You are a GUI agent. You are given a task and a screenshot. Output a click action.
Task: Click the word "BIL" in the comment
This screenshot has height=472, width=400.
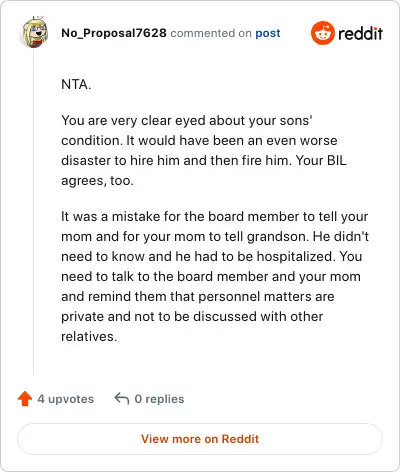click(x=337, y=161)
